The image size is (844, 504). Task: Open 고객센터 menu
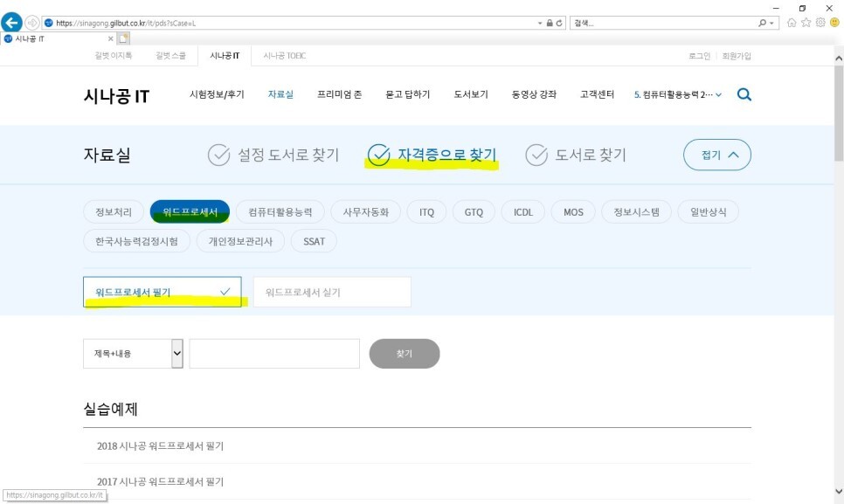597,94
